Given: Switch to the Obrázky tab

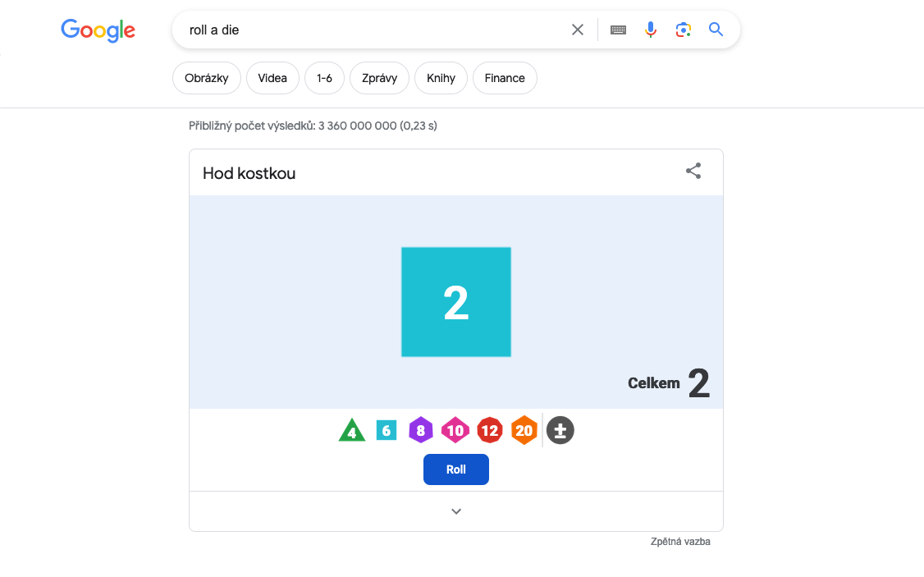Looking at the screenshot, I should [x=207, y=78].
